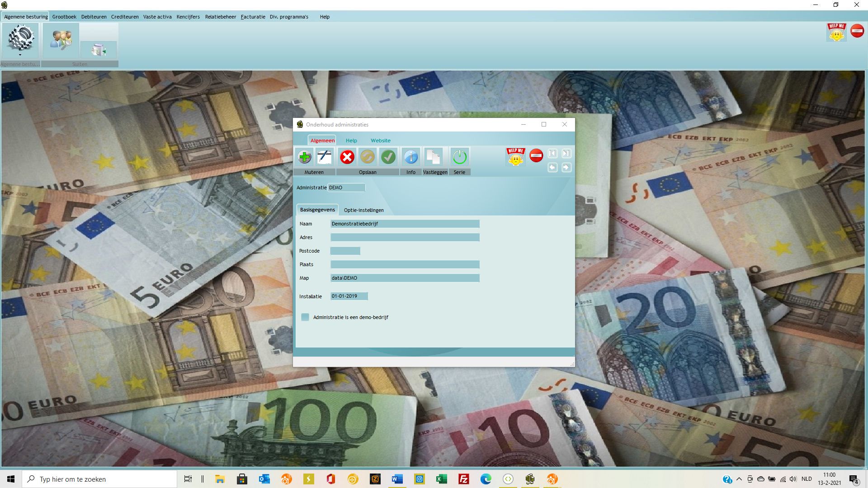Viewport: 868px width, 488px height.
Task: Click the red X delete icon
Action: tap(347, 157)
